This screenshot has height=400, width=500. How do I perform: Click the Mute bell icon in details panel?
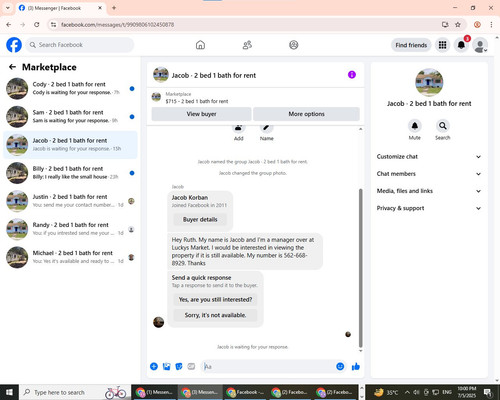(x=415, y=126)
